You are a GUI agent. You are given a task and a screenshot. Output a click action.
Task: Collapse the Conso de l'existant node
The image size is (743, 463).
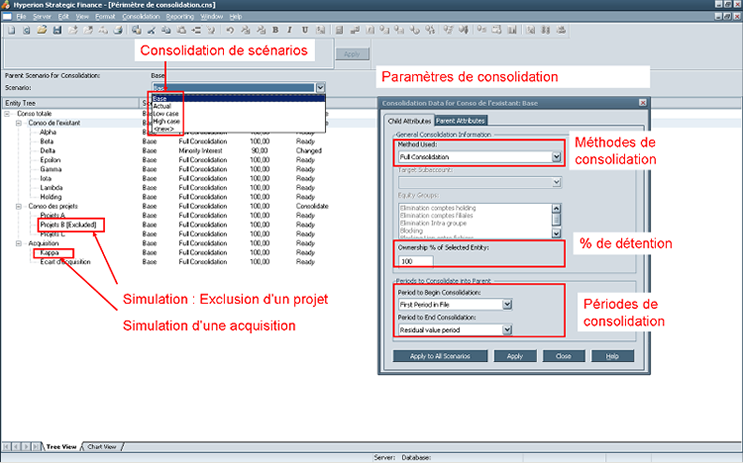tap(18, 123)
